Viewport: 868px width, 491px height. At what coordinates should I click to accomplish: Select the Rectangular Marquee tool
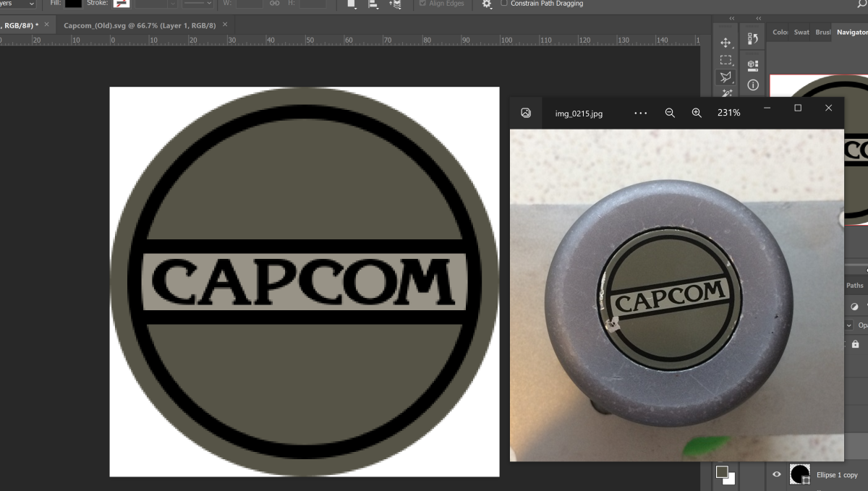pyautogui.click(x=726, y=60)
